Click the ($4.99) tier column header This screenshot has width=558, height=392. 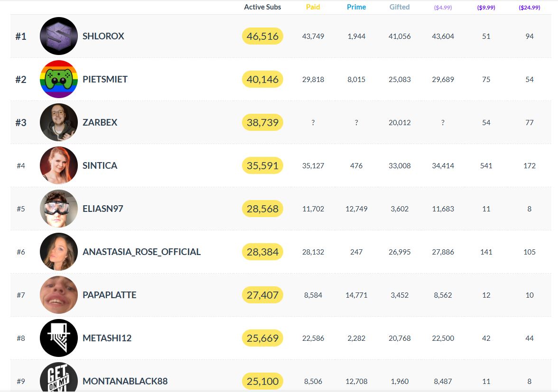point(443,8)
